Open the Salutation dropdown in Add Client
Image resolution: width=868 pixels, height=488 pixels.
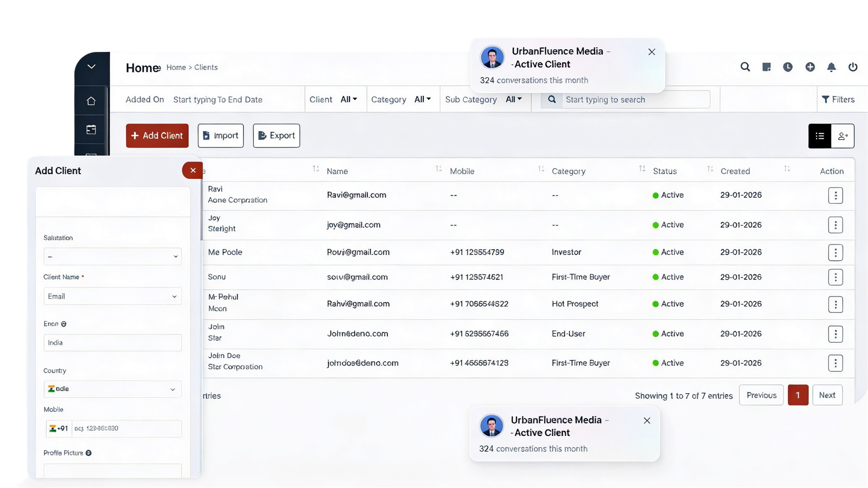(x=112, y=256)
